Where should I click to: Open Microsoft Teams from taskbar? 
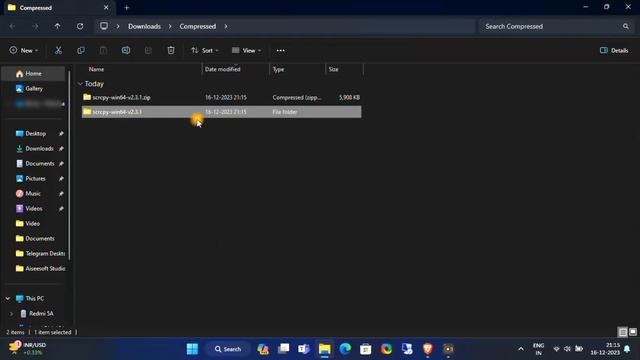(304, 349)
